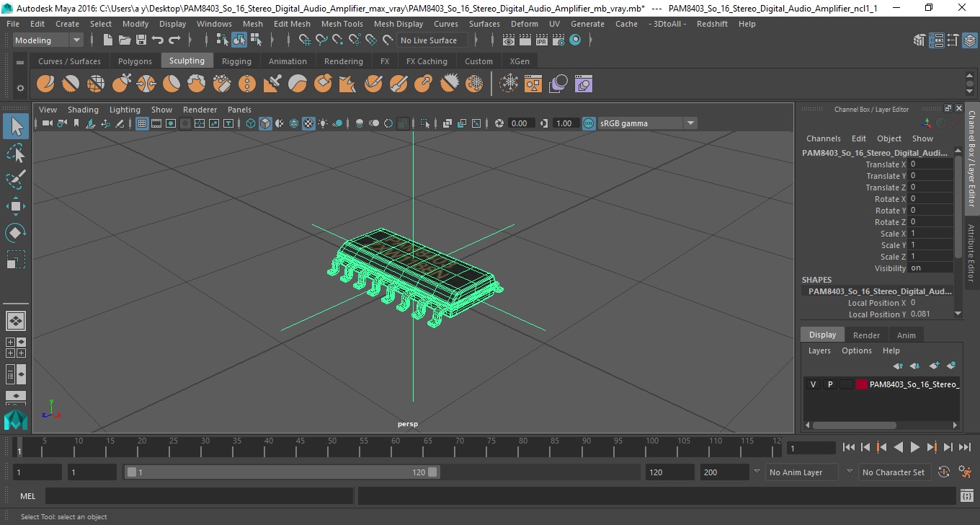Screen dimensions: 980x525
Task: Open the viewport Renderer menu
Action: (x=200, y=110)
